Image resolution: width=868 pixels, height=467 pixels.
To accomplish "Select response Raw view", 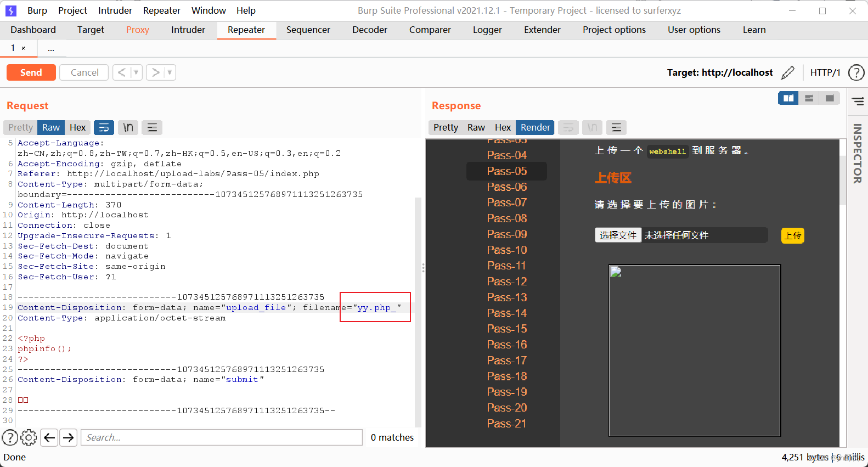I will point(476,127).
